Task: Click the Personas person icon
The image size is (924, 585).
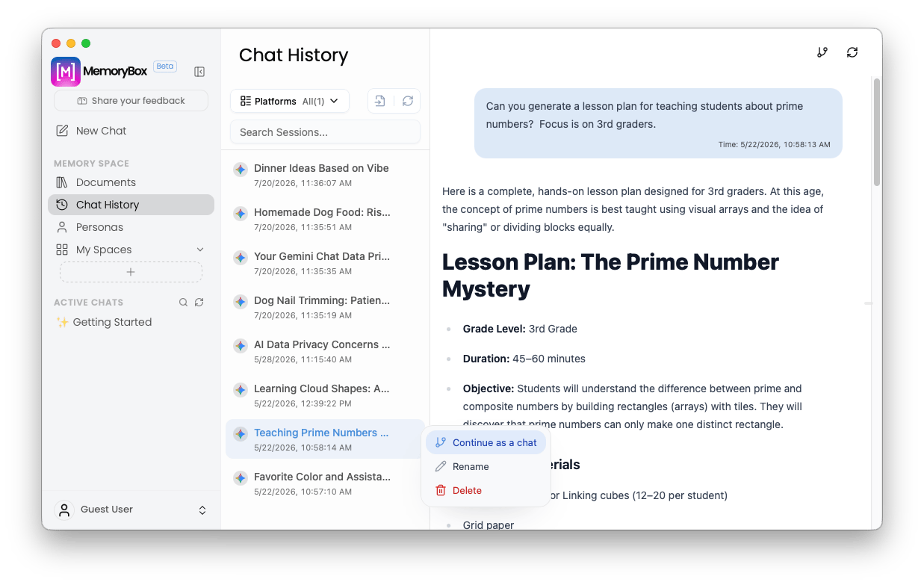Action: pyautogui.click(x=62, y=227)
